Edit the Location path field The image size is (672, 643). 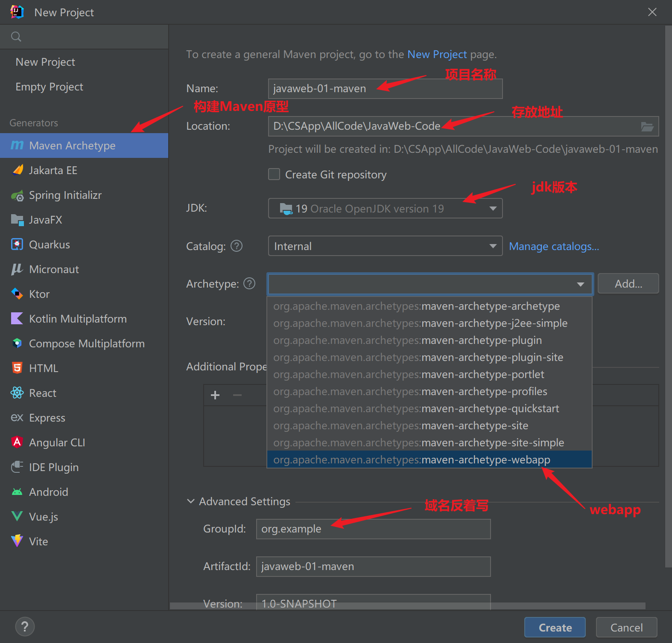(x=454, y=126)
